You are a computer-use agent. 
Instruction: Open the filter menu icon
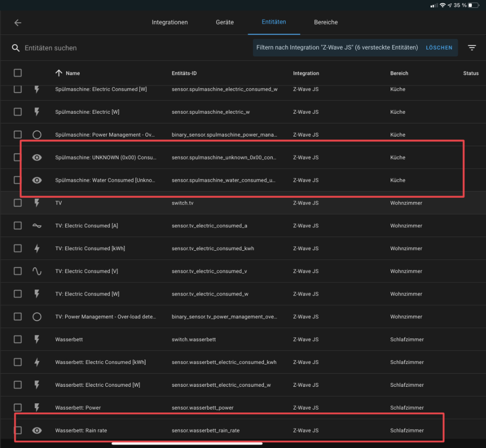(471, 48)
